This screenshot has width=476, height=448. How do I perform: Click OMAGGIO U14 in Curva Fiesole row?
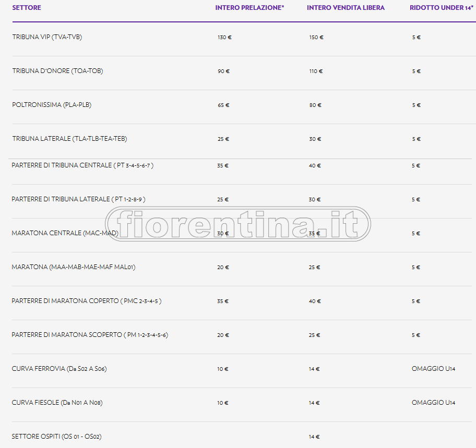[434, 403]
